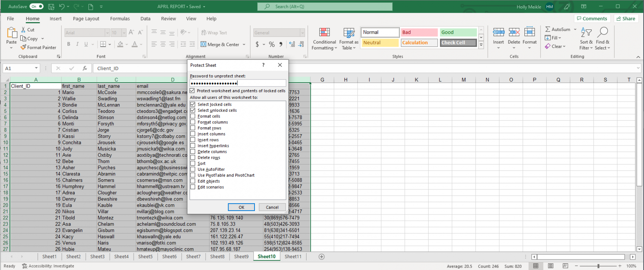
Task: Confirm Protect Sheet with OK button
Action: pyautogui.click(x=241, y=207)
